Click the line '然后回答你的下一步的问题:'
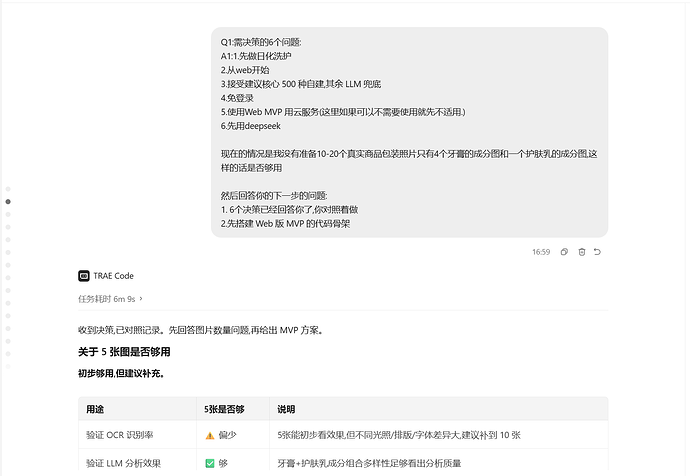690x476 pixels. 274,196
